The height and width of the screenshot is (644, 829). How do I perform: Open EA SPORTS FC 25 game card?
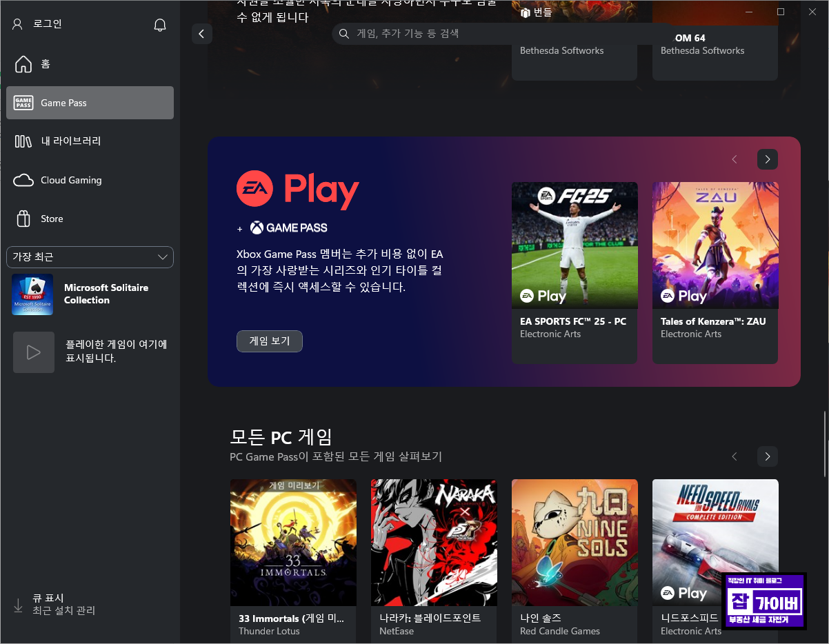pos(575,272)
